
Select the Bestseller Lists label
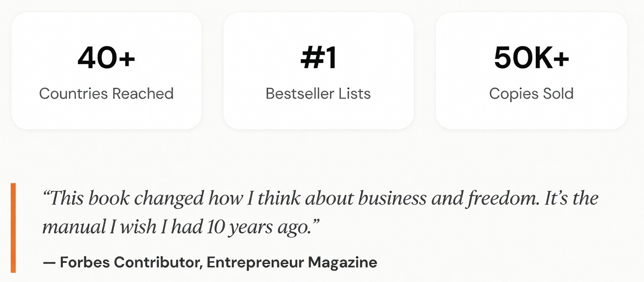click(318, 94)
